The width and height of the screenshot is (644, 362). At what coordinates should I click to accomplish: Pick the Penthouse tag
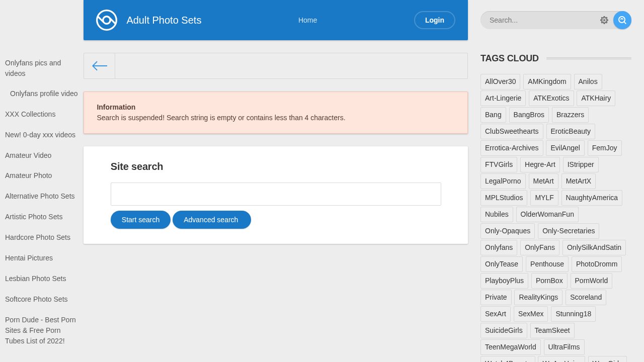pyautogui.click(x=547, y=264)
